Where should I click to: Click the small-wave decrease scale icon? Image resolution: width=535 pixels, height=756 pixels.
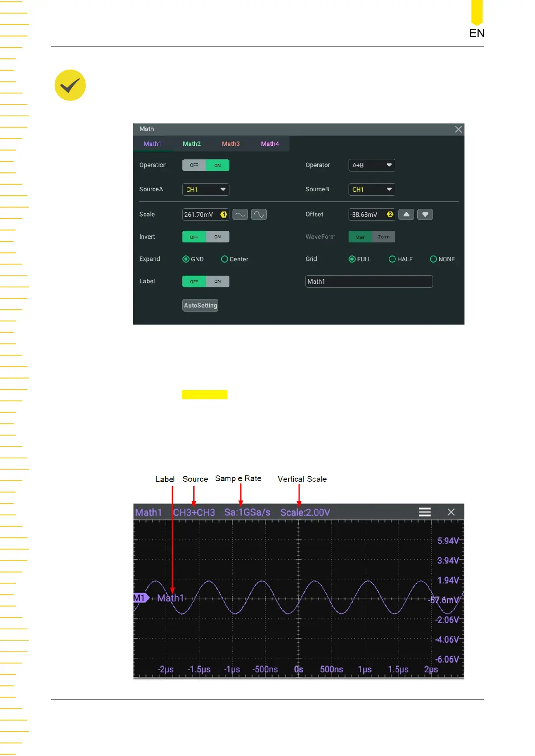point(240,215)
